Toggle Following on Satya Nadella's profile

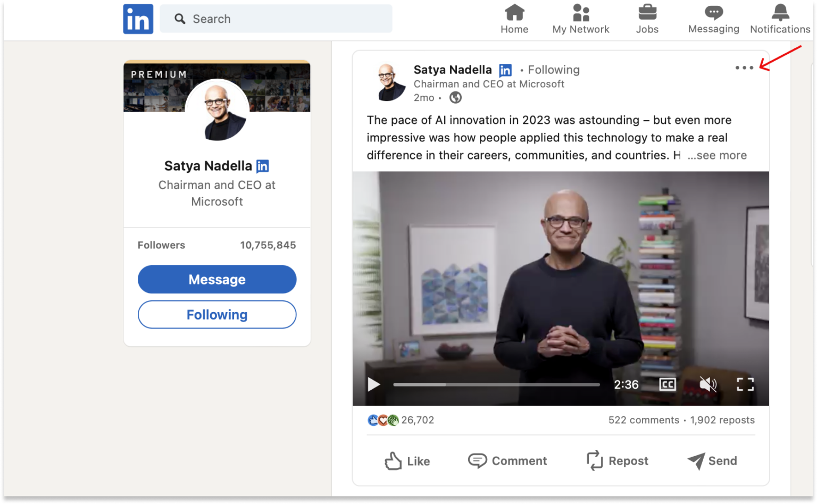pos(216,314)
